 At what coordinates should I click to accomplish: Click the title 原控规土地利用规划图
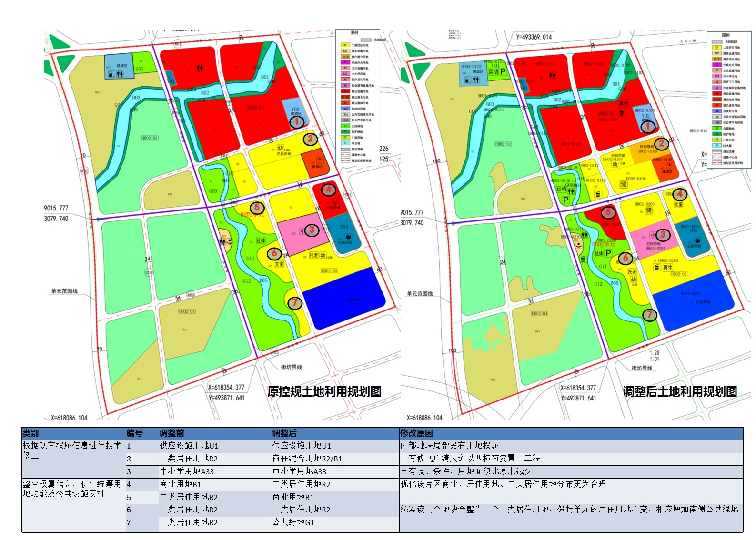pos(324,391)
